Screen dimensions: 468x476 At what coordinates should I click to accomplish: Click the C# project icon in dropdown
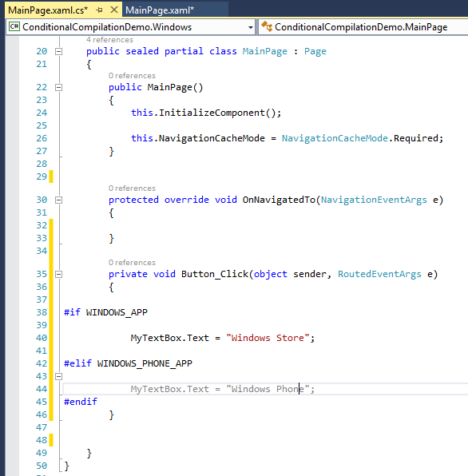click(x=14, y=26)
